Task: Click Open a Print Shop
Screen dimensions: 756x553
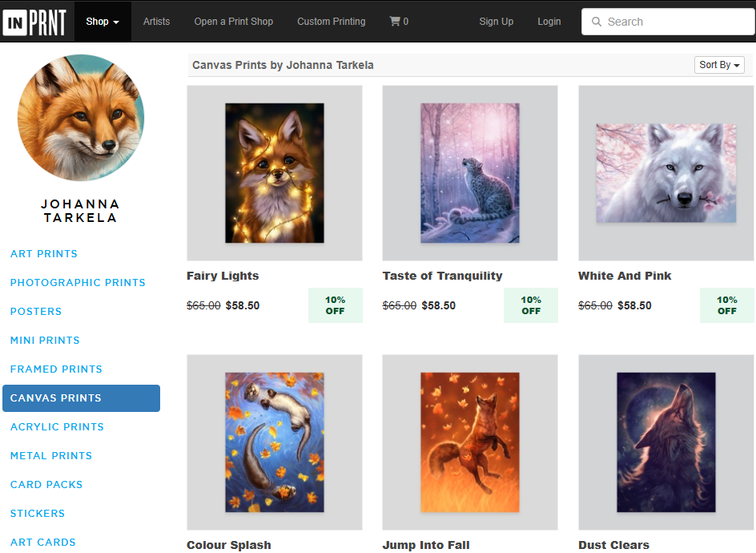Action: (233, 22)
